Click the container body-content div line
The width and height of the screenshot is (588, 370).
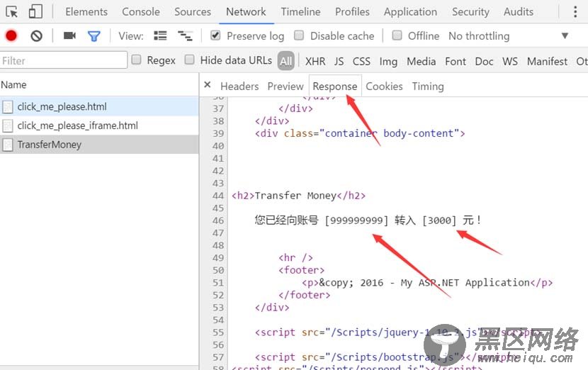click(360, 133)
